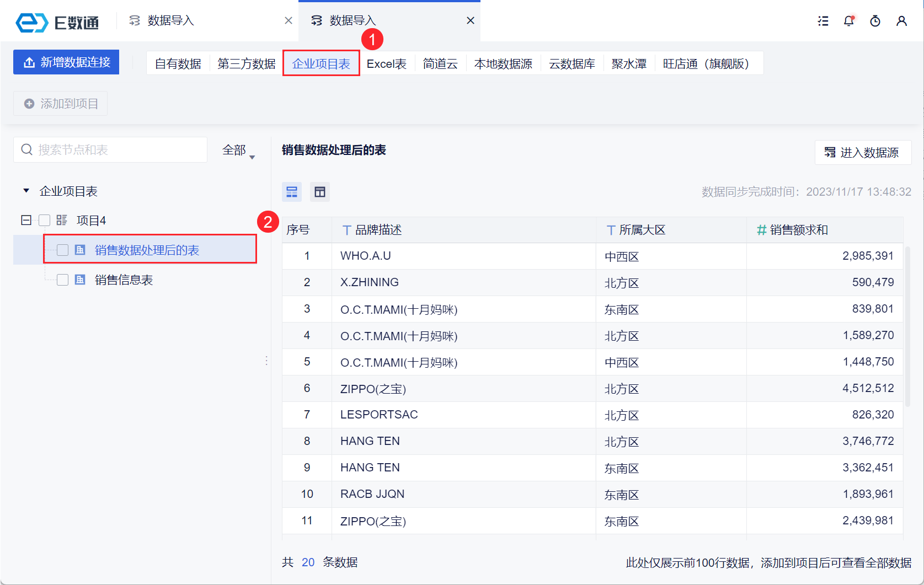924x585 pixels.
Task: Click the sales value 4,512,512
Action: coord(868,388)
